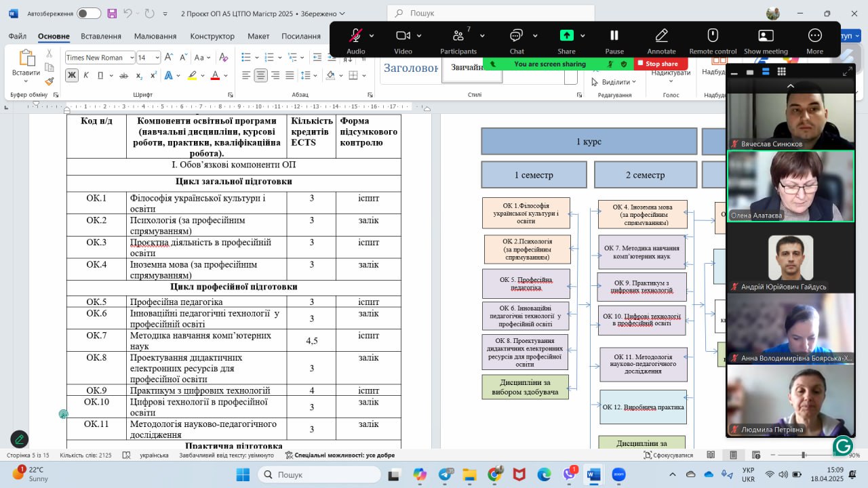Open the Word editor pen floating icon

pyautogui.click(x=19, y=439)
